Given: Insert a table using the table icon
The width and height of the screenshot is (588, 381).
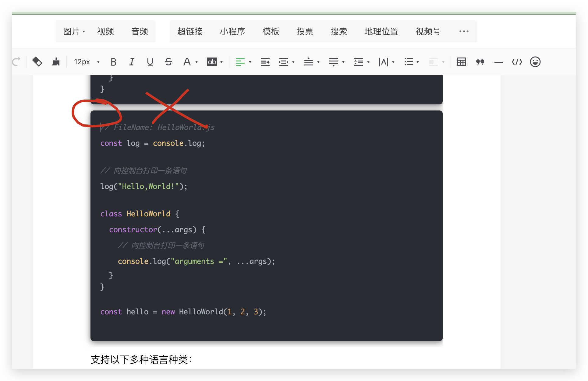Looking at the screenshot, I should pos(461,62).
